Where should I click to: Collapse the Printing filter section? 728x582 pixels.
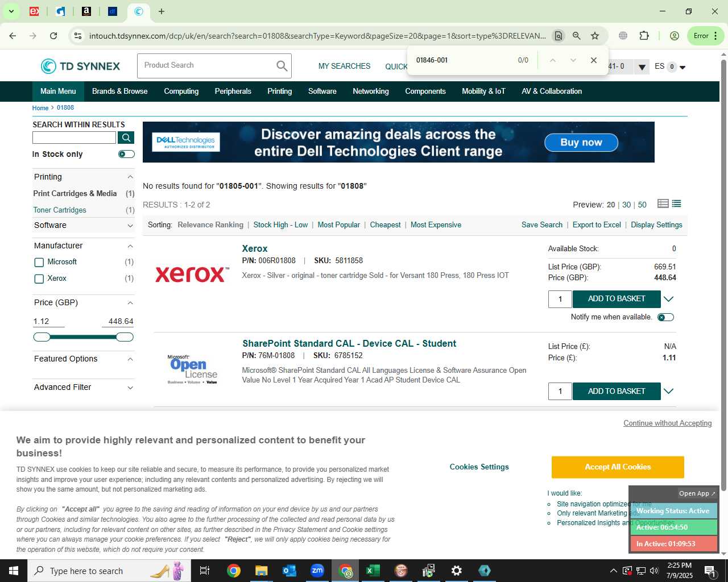pyautogui.click(x=130, y=177)
